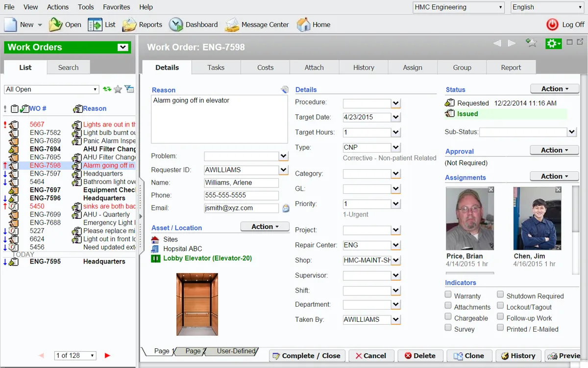Click the Complete / Close button
Viewport: 588px width, 368px height.
coord(307,356)
